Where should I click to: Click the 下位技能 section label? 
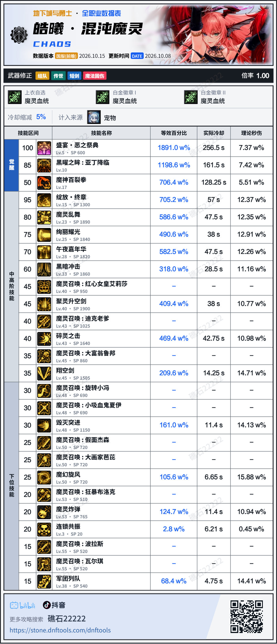12,485
